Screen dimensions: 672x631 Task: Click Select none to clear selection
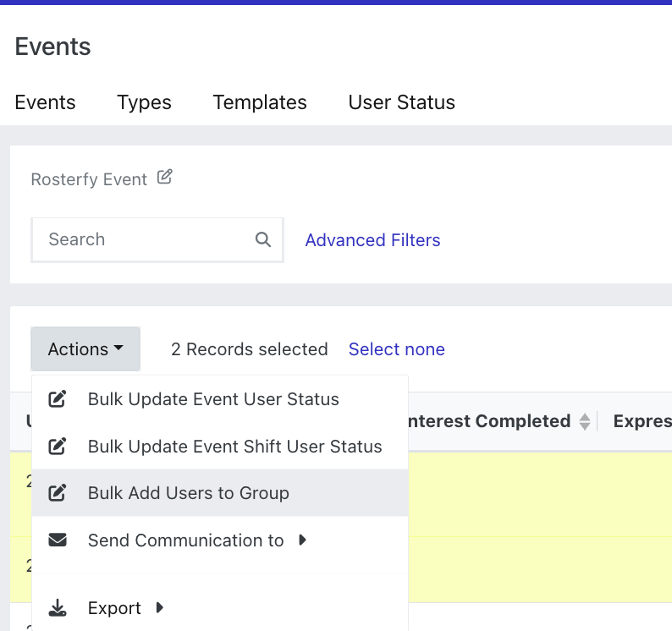[x=396, y=349]
